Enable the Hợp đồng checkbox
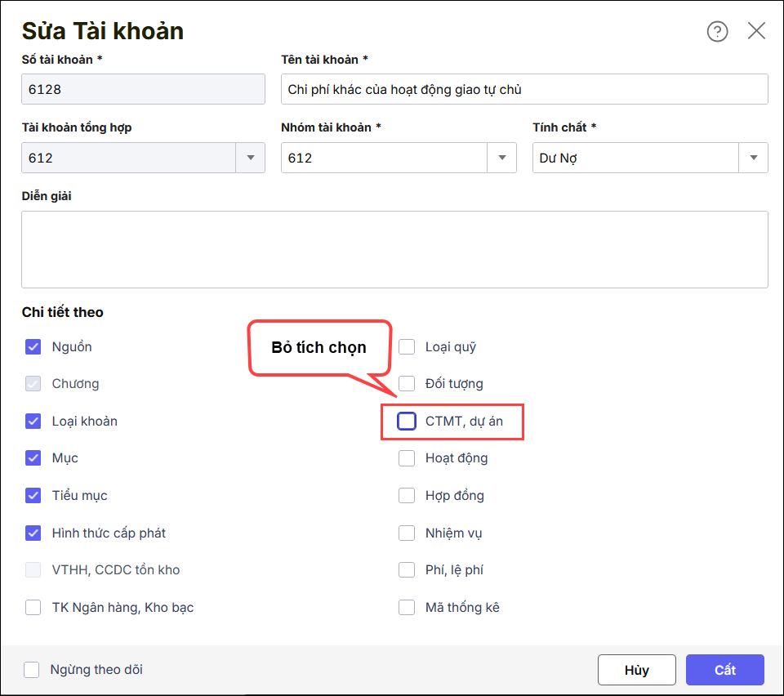Image resolution: width=784 pixels, height=696 pixels. pos(407,496)
